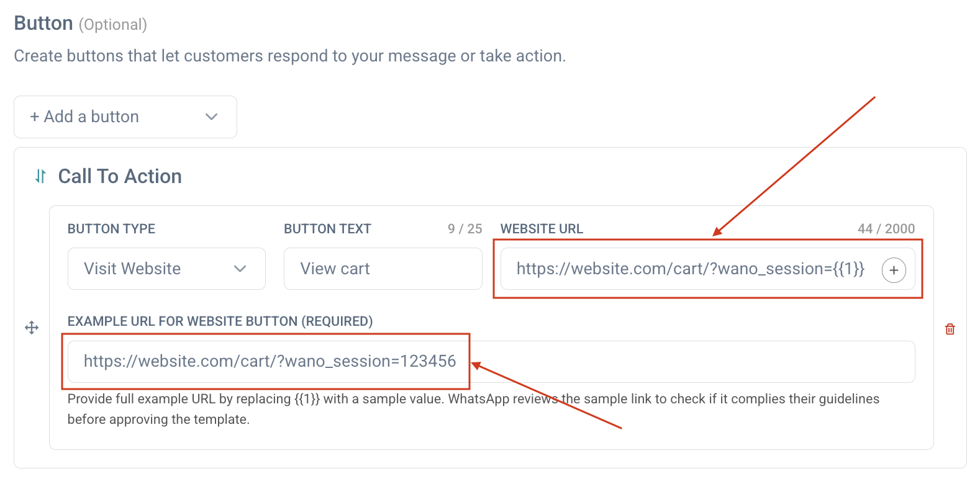Click the circled plus icon in Website URL field

894,270
